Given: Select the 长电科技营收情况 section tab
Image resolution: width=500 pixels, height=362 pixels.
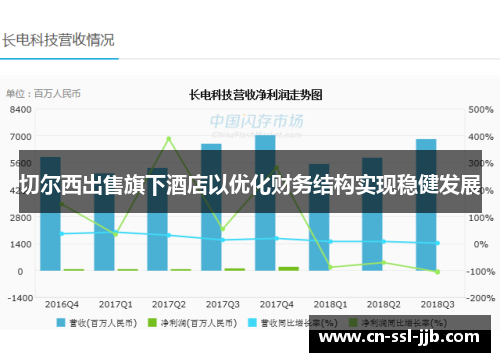Looking at the screenshot, I should [58, 40].
